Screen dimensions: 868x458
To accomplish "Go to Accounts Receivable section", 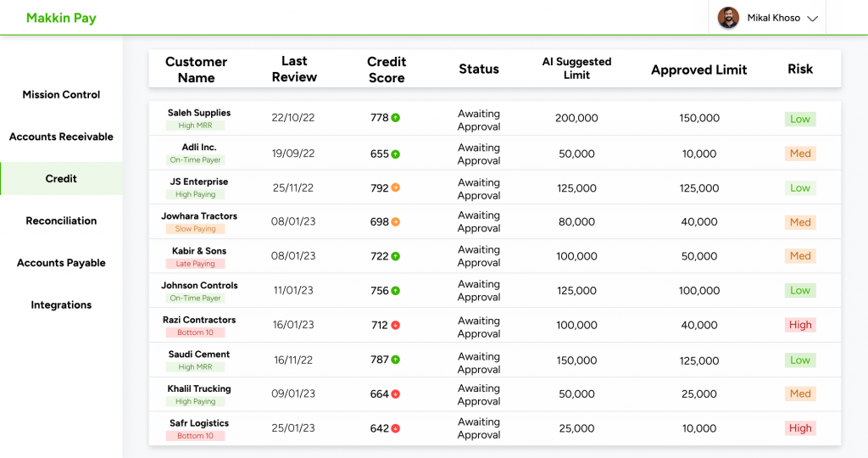I will 61,137.
